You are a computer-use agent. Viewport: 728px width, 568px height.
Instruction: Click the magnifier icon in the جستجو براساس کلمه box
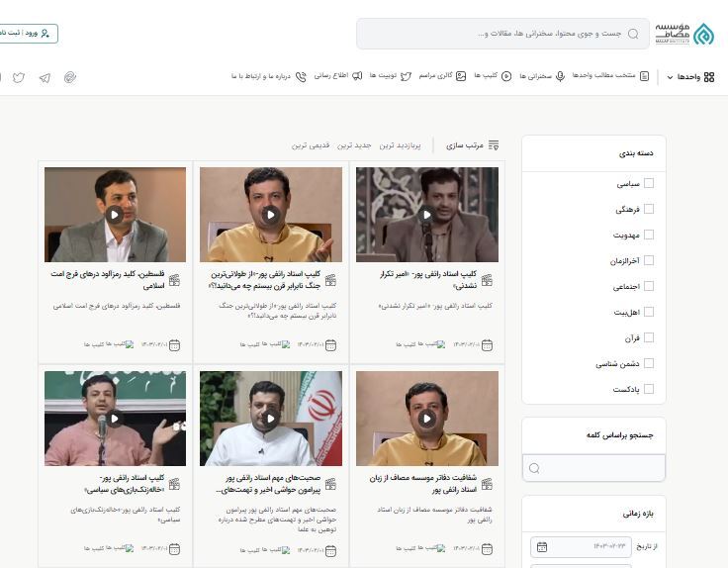[x=534, y=468]
